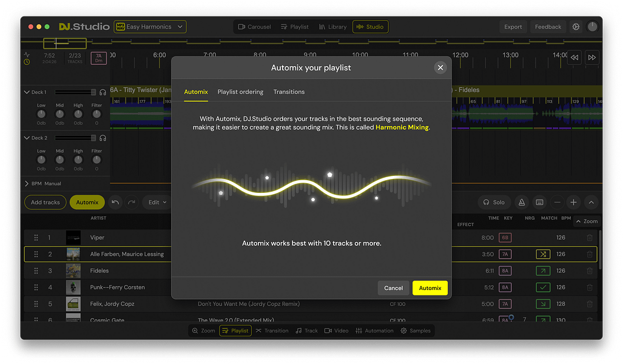
Task: Open Transition tab in bottom bar
Action: tap(272, 331)
